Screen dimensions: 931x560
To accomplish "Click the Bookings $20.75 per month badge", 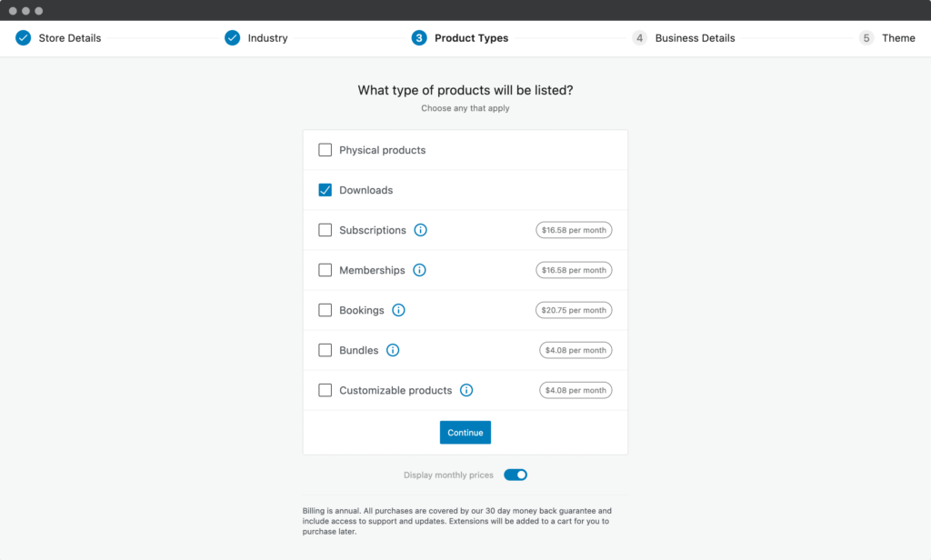I will pyautogui.click(x=574, y=310).
